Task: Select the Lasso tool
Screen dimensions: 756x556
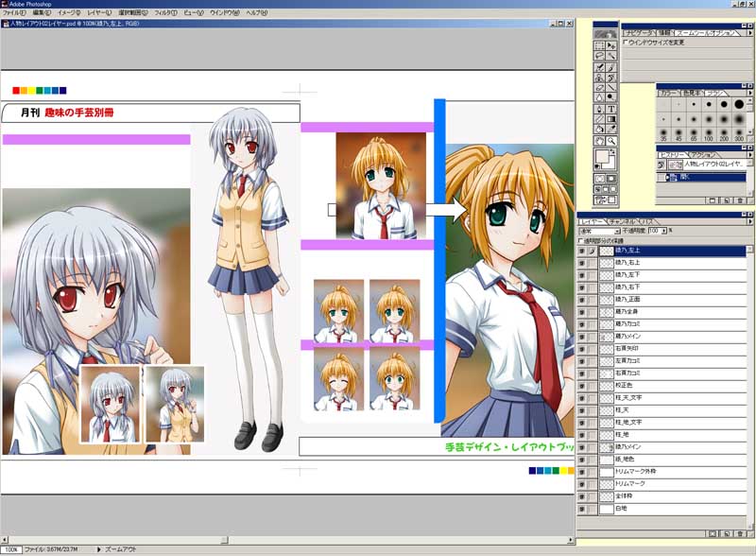Action: (599, 56)
